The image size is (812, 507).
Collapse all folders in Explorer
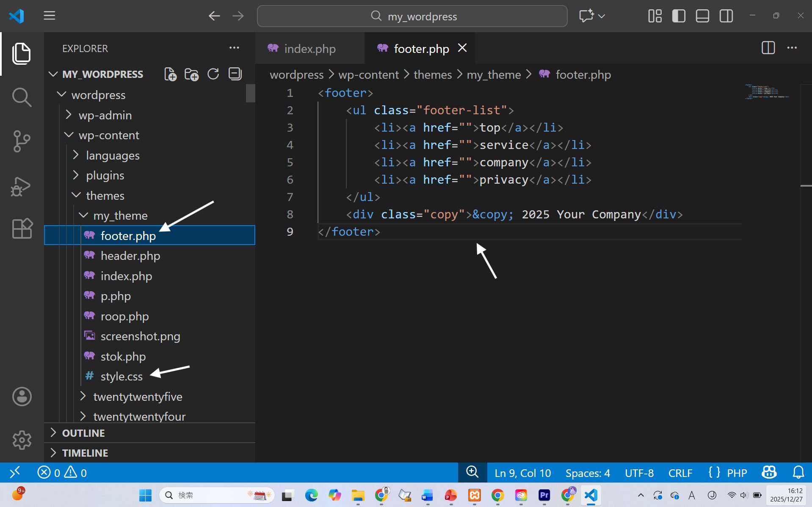point(235,74)
